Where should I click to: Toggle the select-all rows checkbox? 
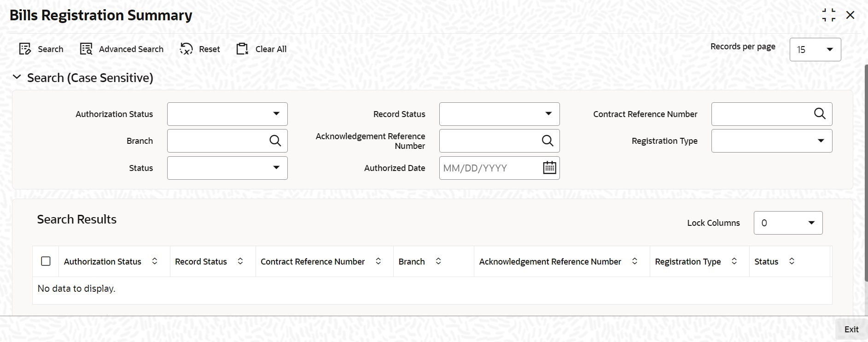point(46,261)
